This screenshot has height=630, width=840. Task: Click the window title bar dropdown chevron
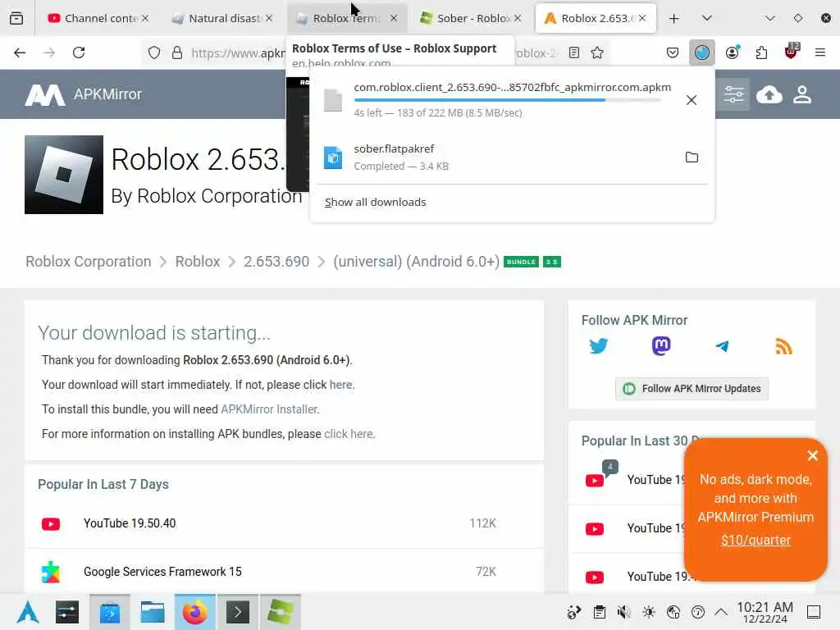pyautogui.click(x=770, y=18)
